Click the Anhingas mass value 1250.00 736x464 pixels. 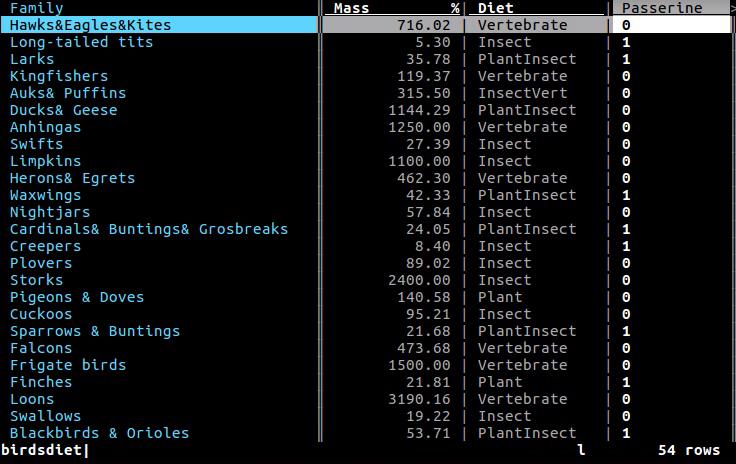419,127
